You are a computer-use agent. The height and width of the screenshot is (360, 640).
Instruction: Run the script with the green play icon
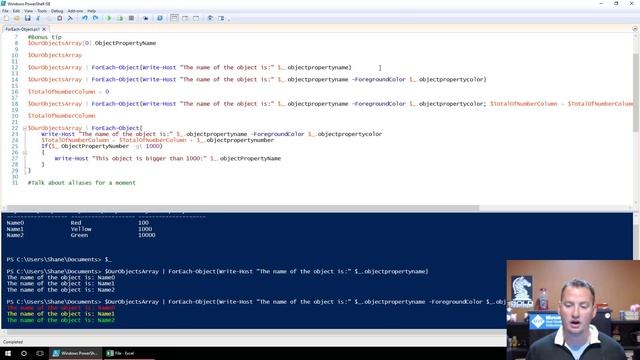click(x=109, y=18)
